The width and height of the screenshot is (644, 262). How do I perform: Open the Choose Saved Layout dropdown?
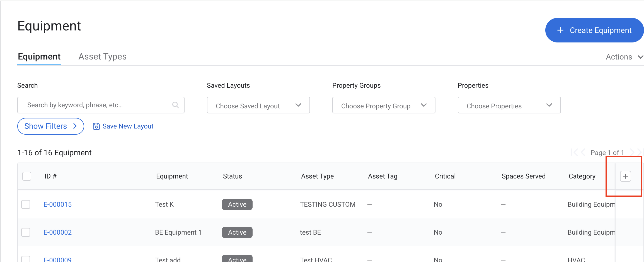(x=258, y=105)
